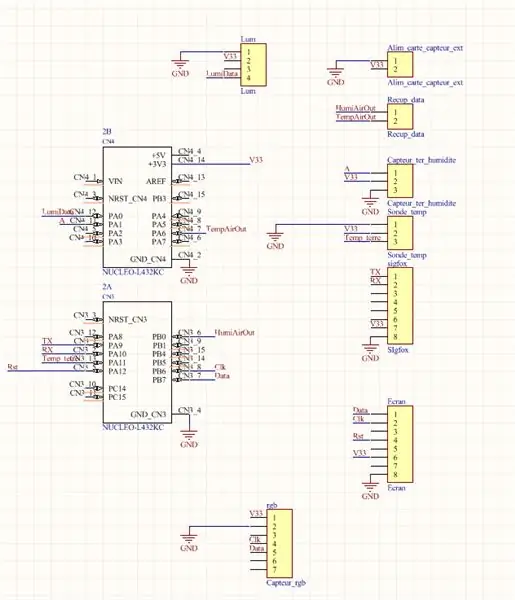Click the TX label at sigfox connector
Viewport: 515px width, 600px height.
[x=375, y=272]
